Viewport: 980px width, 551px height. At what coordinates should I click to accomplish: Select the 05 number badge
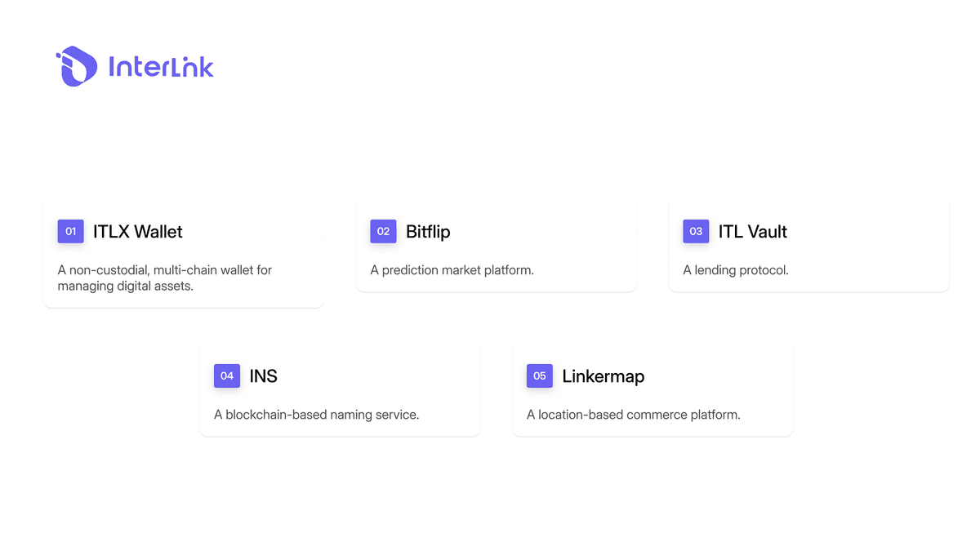click(x=540, y=375)
